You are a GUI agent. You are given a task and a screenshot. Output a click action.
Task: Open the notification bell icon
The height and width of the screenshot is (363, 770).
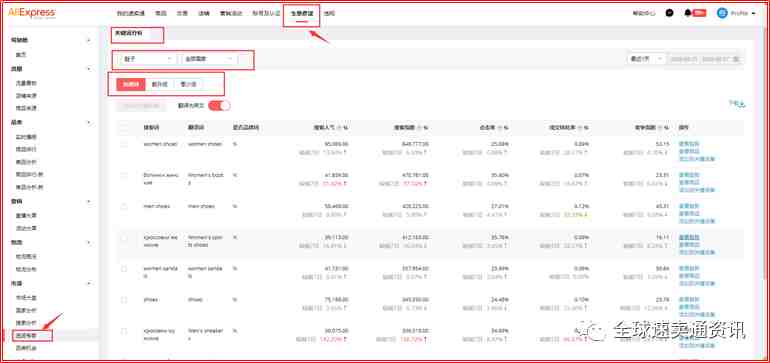pos(688,13)
